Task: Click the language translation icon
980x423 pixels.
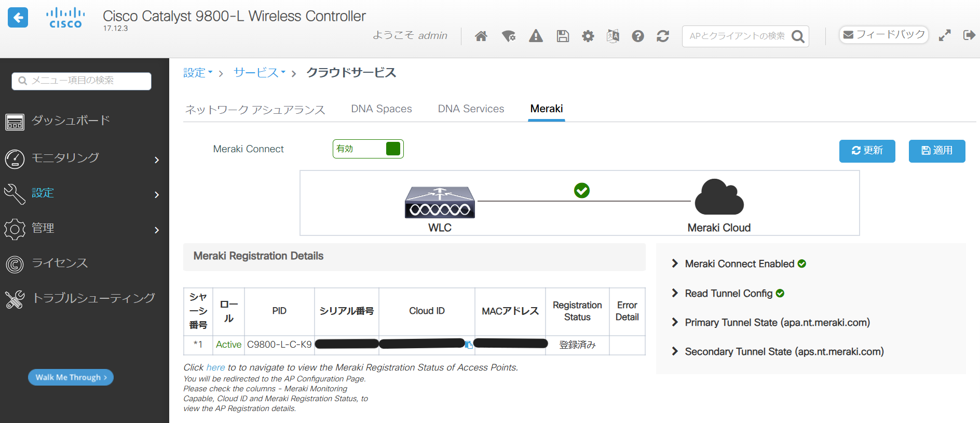Action: click(613, 36)
